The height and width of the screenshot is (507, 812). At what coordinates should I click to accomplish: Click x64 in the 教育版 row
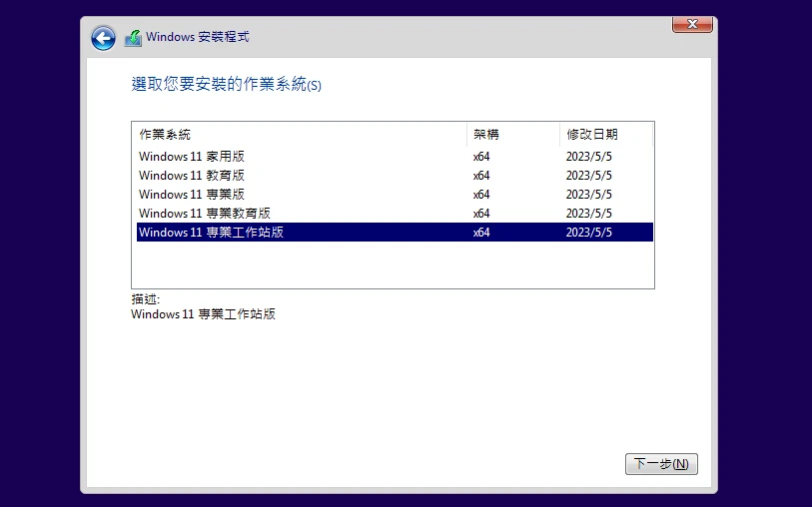481,176
